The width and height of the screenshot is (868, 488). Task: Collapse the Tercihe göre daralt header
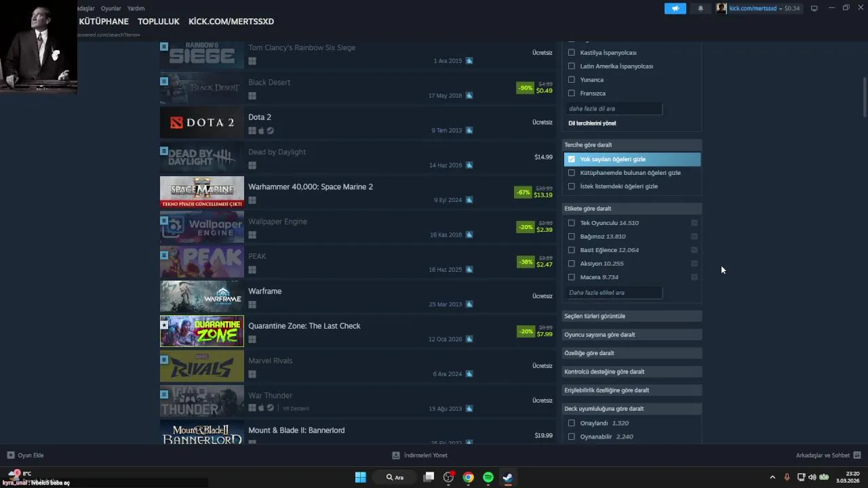pos(632,145)
